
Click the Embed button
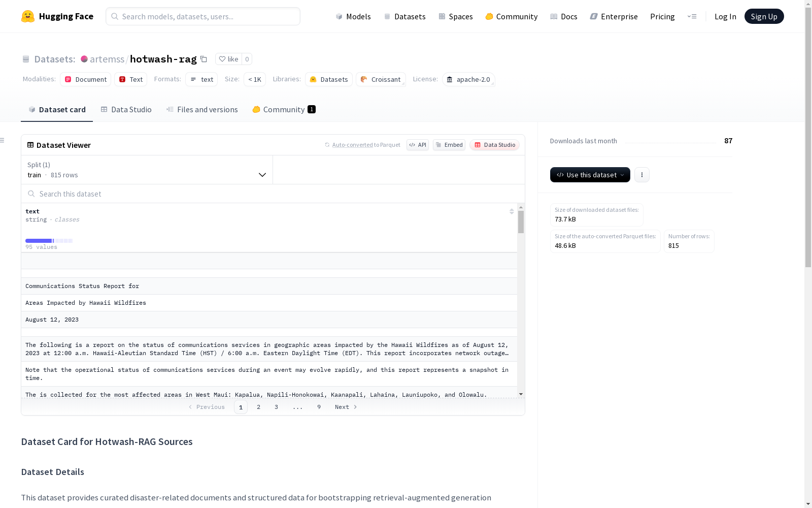point(449,145)
